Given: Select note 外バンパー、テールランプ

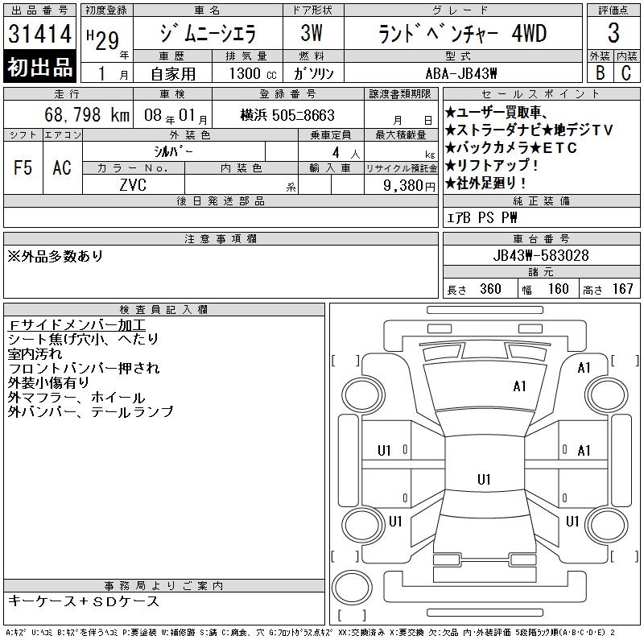Looking at the screenshot, I should (90, 411).
